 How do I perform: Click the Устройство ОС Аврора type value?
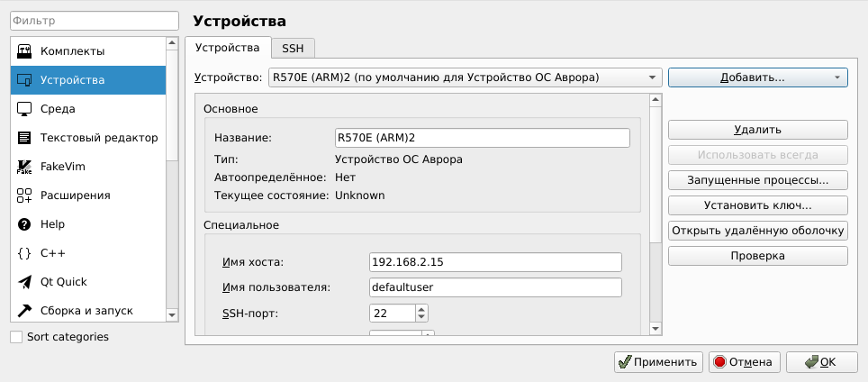click(399, 160)
